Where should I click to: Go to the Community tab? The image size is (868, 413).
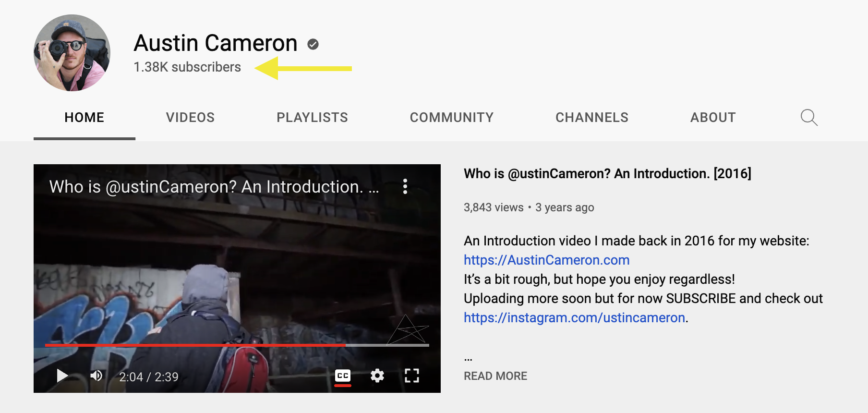pos(451,117)
